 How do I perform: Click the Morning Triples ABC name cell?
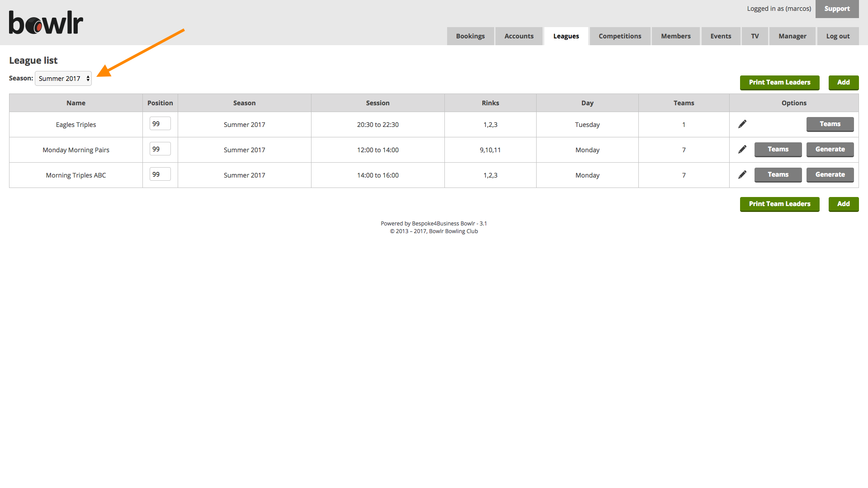[76, 175]
